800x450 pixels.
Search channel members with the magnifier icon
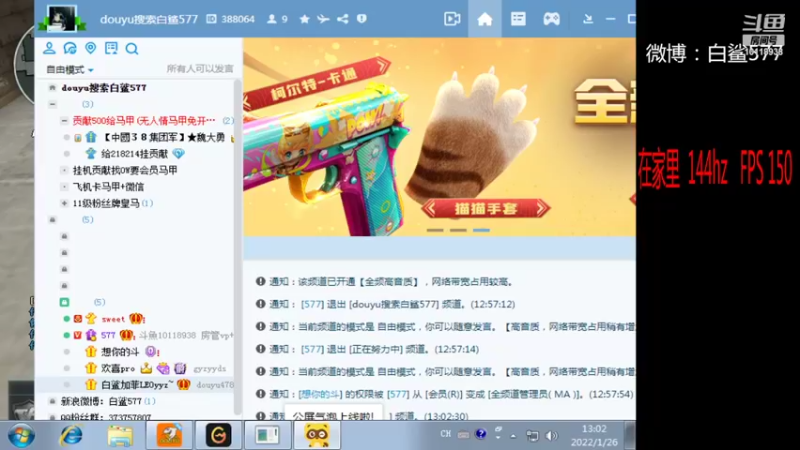tap(132, 48)
